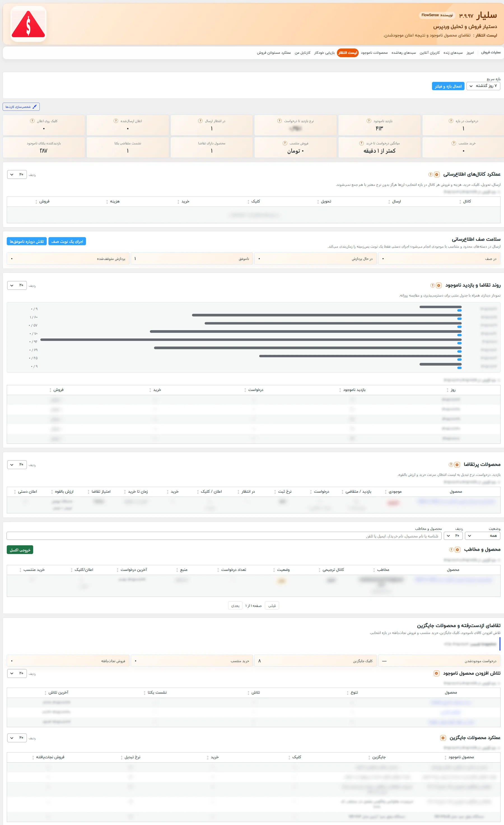This screenshot has height=825, width=504.
Task: Switch to محصولات ناموجود tab
Action: pyautogui.click(x=374, y=53)
